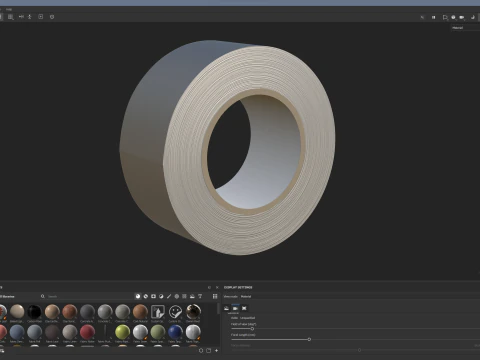Select the dark brown fabric sphere
480x360 pixels.
[52, 332]
